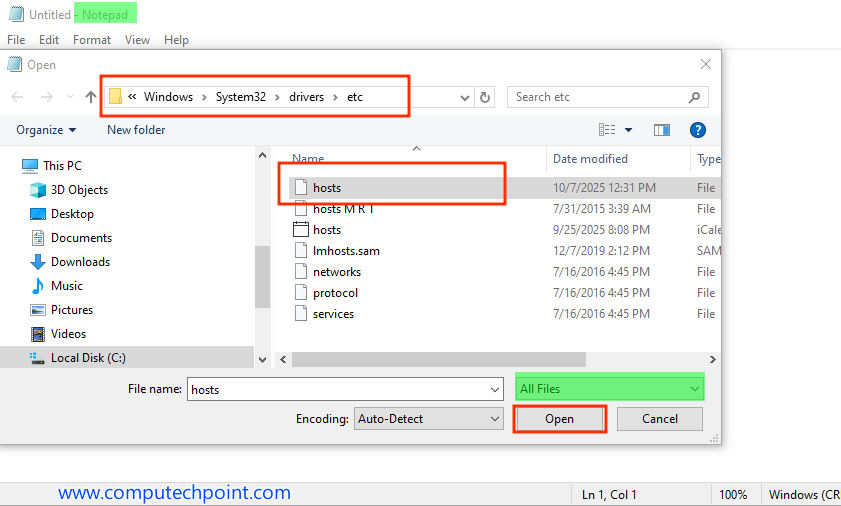This screenshot has width=841, height=506.
Task: Open the Format menu in Notepad
Action: (x=92, y=40)
